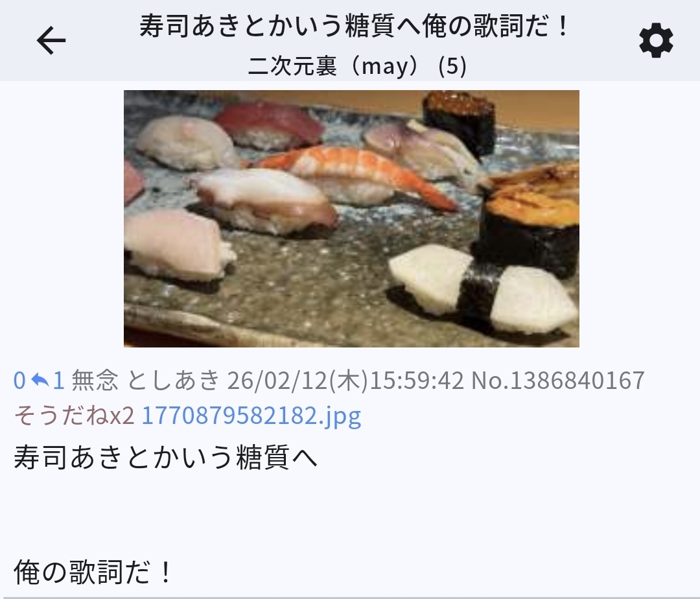Click the post index 0
The image size is (700, 599).
point(19,381)
